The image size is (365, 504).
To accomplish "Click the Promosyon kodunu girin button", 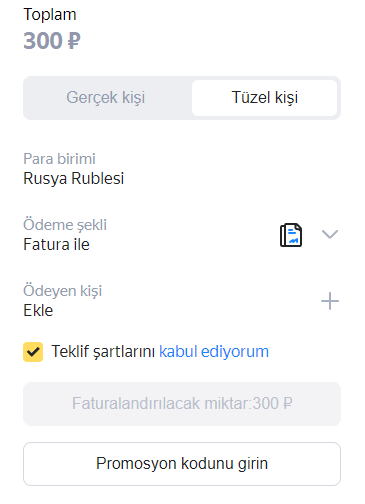I will (182, 464).
